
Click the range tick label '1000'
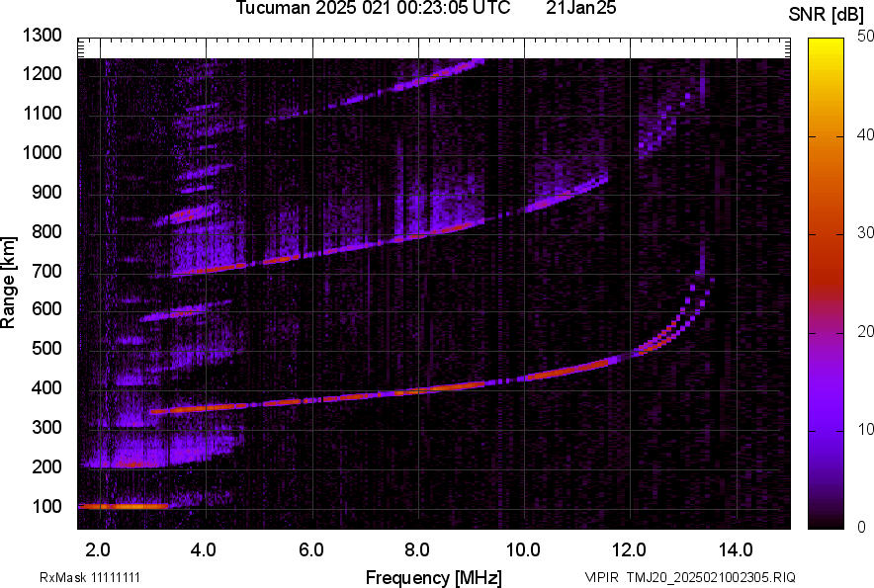(42, 152)
